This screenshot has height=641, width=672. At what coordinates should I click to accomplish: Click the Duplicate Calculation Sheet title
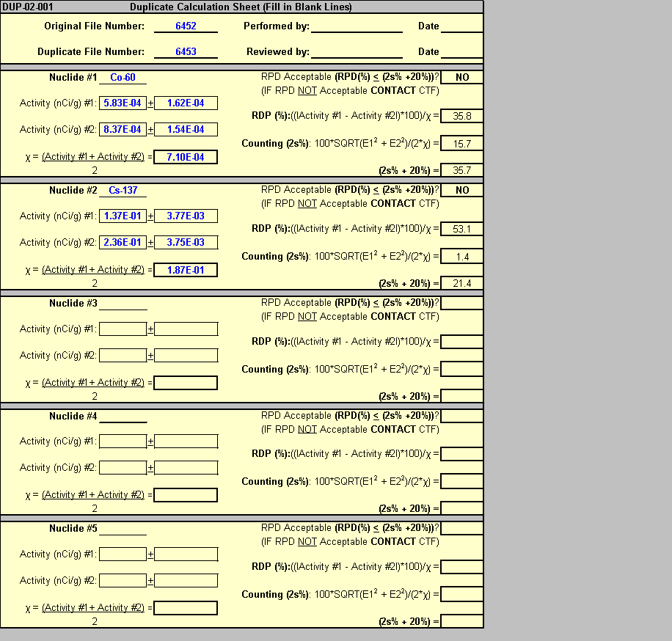point(241,7)
